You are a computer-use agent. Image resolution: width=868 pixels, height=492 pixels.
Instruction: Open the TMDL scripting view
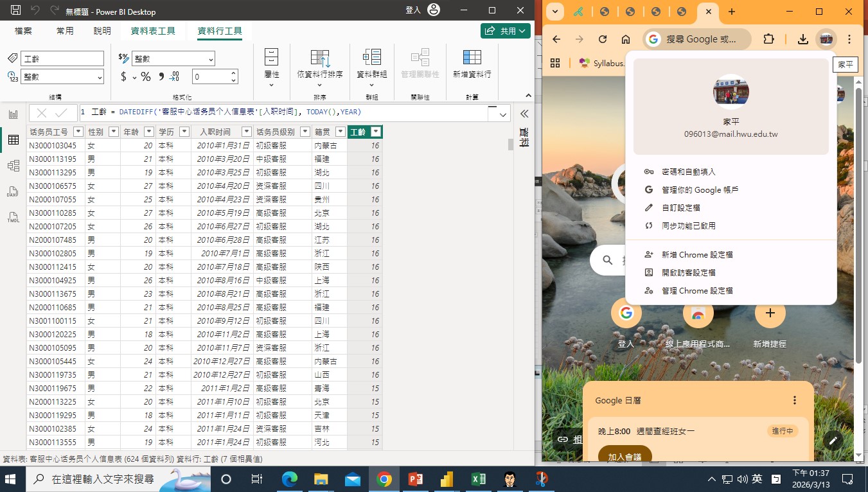pyautogui.click(x=12, y=216)
